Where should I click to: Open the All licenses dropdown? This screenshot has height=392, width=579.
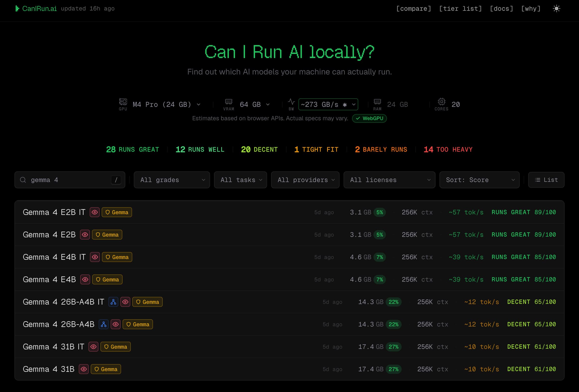pos(389,180)
